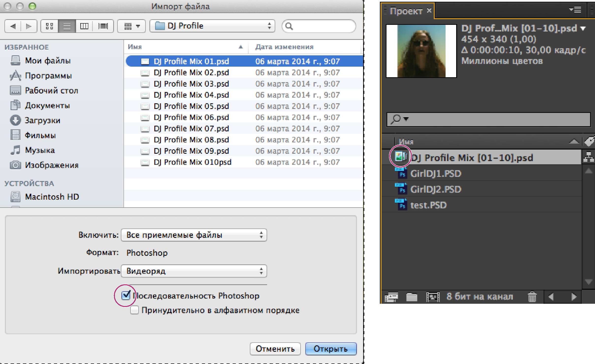Switch file dialog to column view

pos(84,26)
